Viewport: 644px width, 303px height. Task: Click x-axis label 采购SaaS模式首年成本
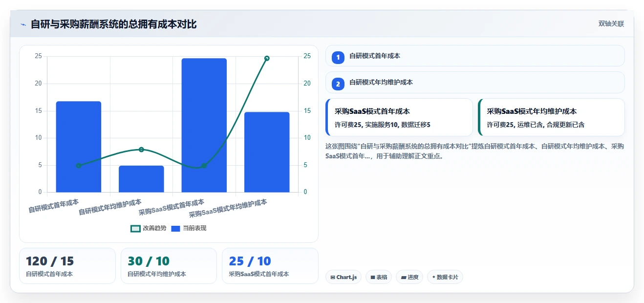[x=172, y=207]
